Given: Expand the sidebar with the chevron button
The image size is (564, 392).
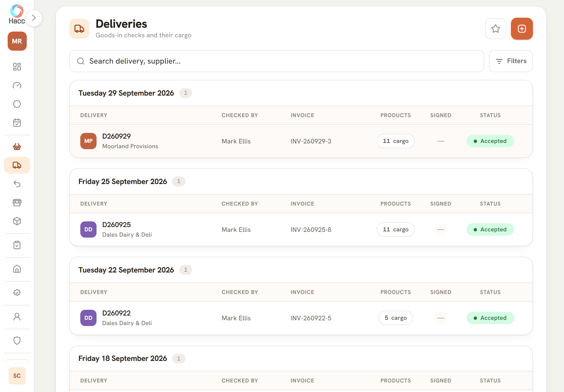Looking at the screenshot, I should [x=34, y=18].
